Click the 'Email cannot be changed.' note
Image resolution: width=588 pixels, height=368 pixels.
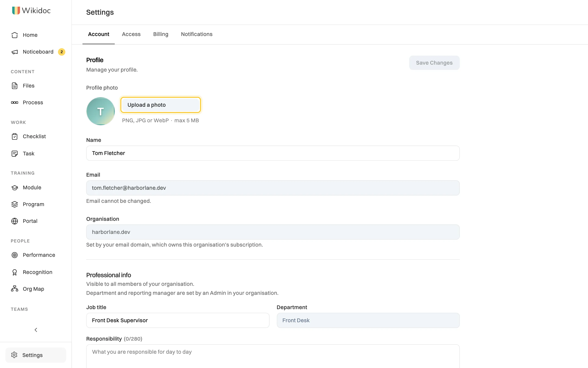(119, 201)
